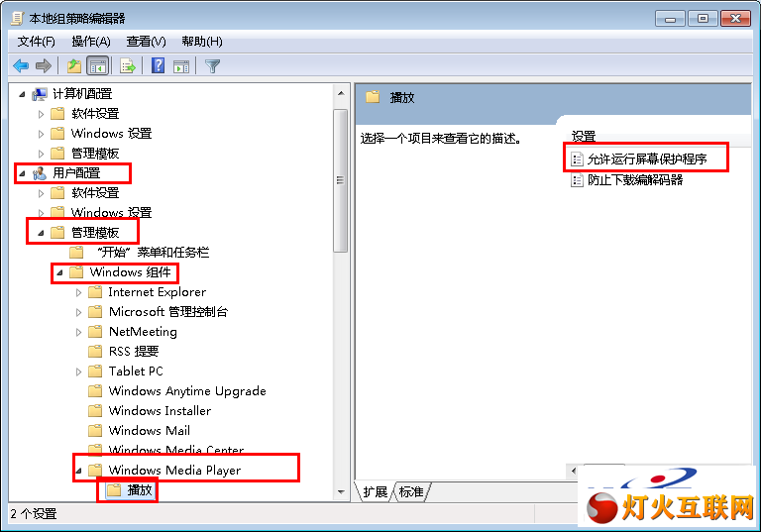The width and height of the screenshot is (761, 532).
Task: Expand the Internet Explorer folder node
Action: [x=78, y=292]
